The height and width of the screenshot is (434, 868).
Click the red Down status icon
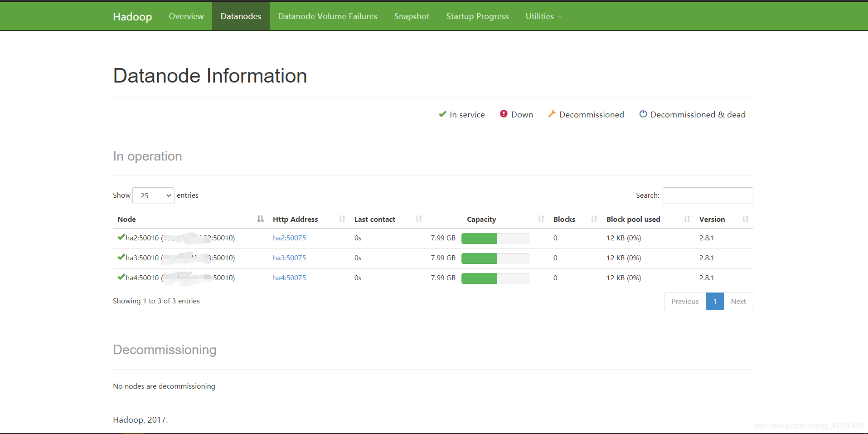(504, 114)
